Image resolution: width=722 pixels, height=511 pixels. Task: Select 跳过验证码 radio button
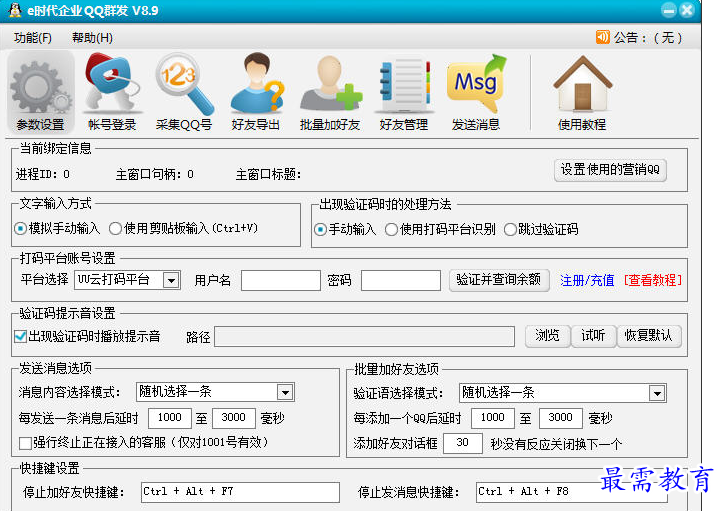coord(510,229)
